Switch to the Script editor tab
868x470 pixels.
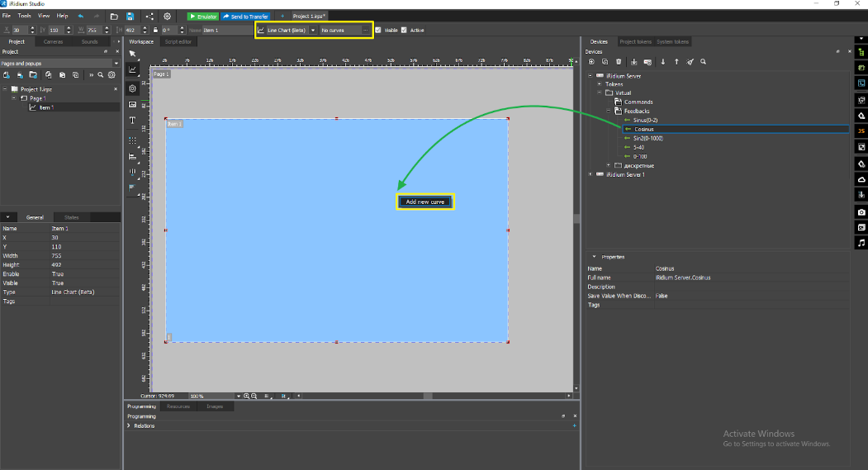coord(178,41)
